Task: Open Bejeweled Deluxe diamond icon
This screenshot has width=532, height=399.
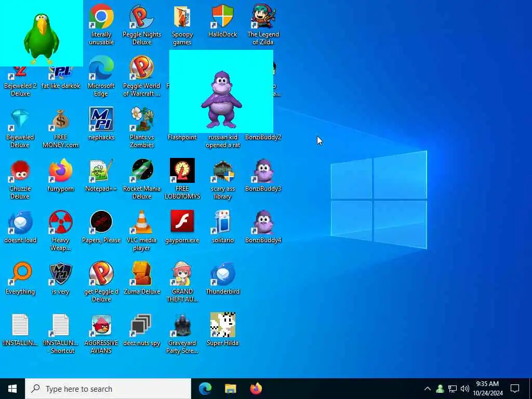Action: [20, 119]
